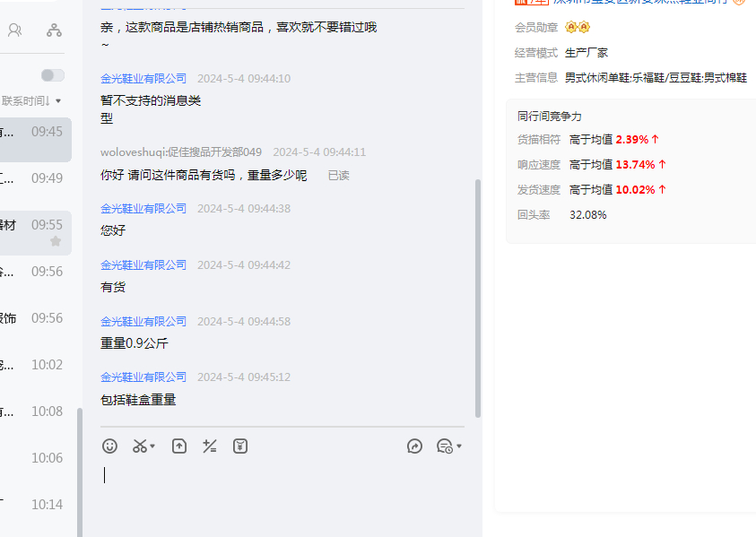
Task: Click sender name 金光鞋业有限公司 at 09:45:12
Action: pyautogui.click(x=143, y=377)
